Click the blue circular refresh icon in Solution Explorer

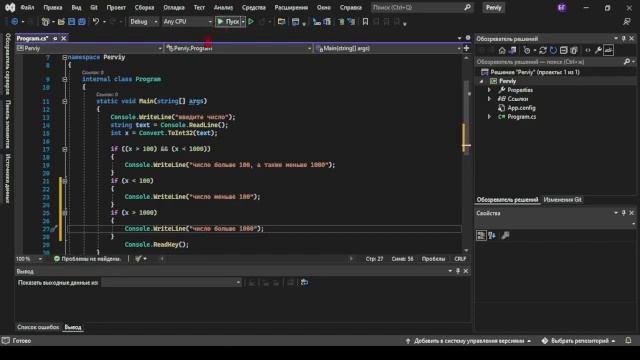tap(553, 50)
